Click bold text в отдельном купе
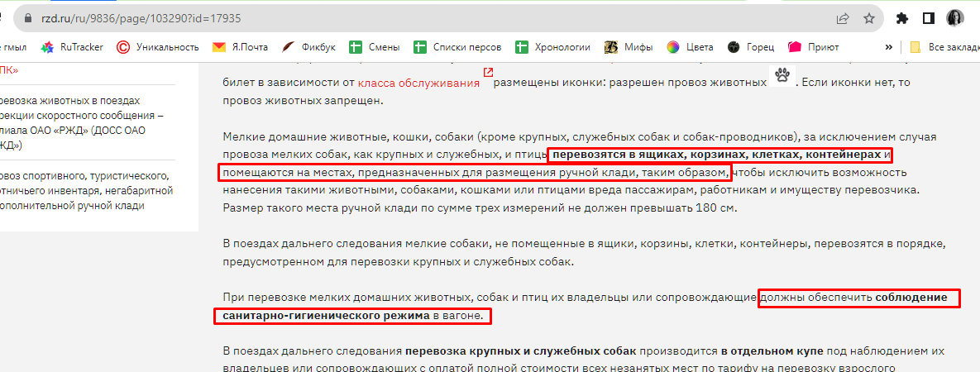980x372 pixels. tap(772, 351)
